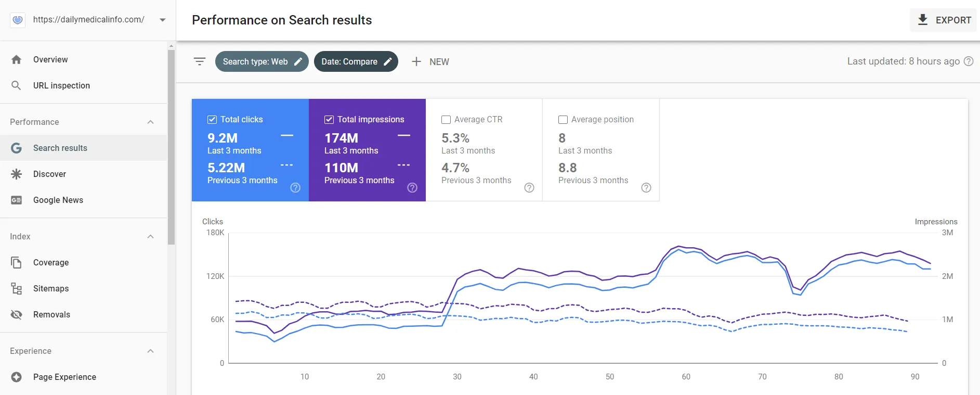Click the pencil icon on Search type chip
Image resolution: width=980 pixels, height=395 pixels.
[298, 61]
